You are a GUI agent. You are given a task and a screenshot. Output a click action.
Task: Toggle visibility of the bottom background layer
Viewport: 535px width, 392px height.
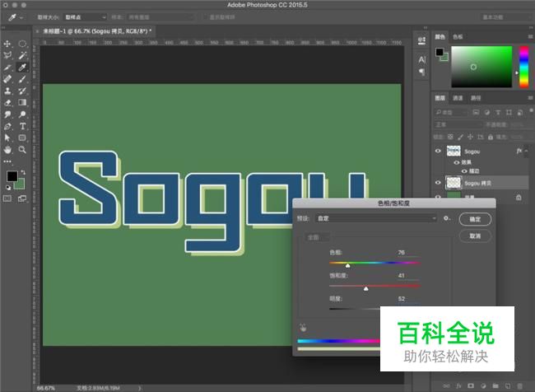438,197
